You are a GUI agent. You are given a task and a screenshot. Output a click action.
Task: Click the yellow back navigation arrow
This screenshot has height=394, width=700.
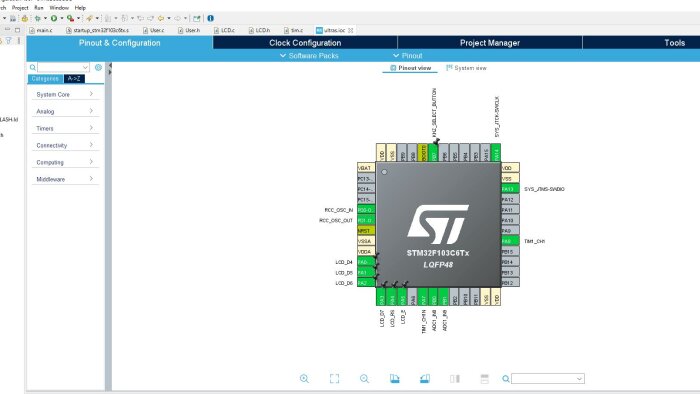click(x=161, y=18)
